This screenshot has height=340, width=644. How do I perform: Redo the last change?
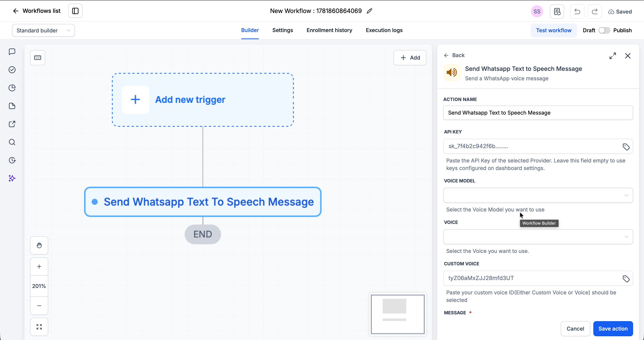click(594, 11)
